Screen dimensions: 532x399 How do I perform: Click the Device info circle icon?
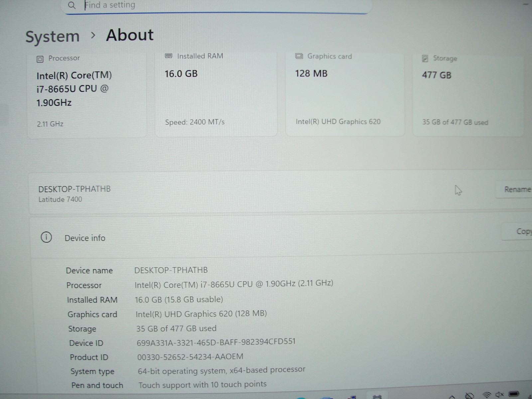46,237
